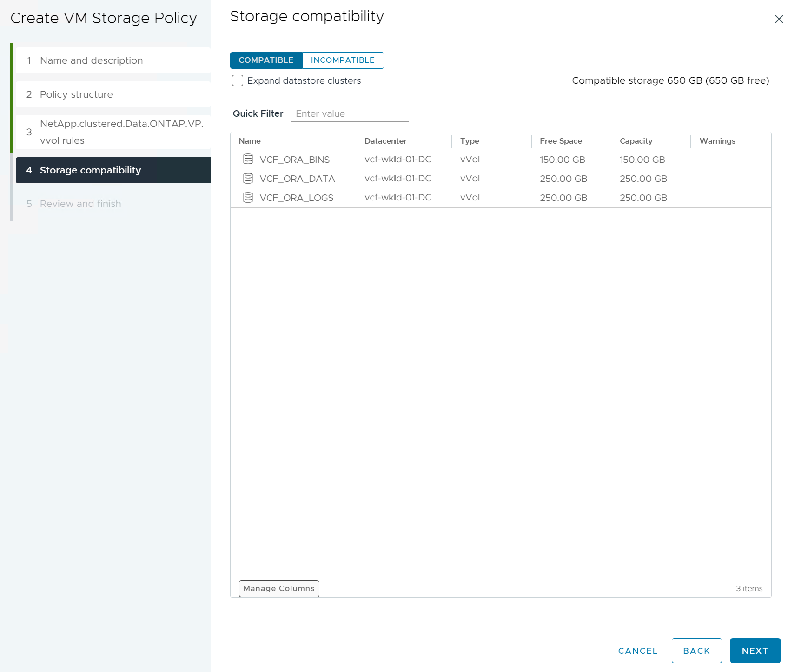Viewport: 788px width, 672px height.
Task: Select the VCF_ORA_DATA datastore name
Action: coord(297,179)
